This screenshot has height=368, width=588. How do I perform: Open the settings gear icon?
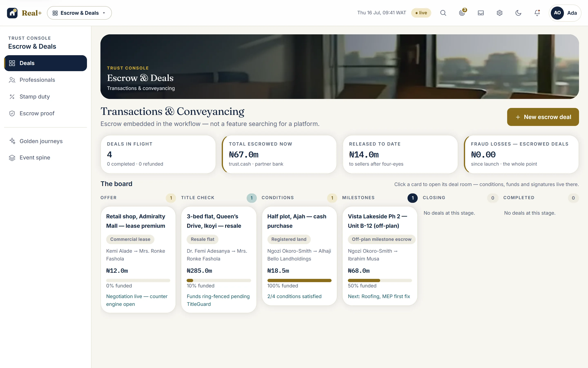(x=500, y=13)
